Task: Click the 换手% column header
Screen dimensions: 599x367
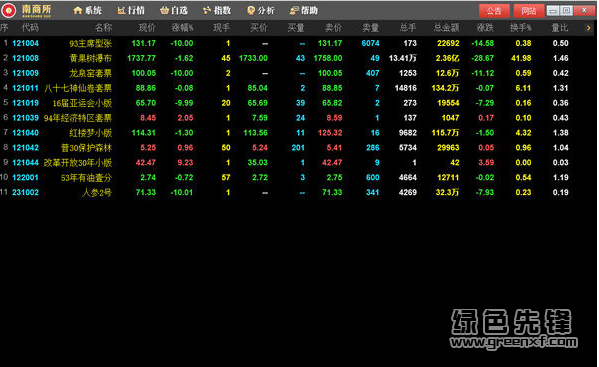Action: [520, 27]
